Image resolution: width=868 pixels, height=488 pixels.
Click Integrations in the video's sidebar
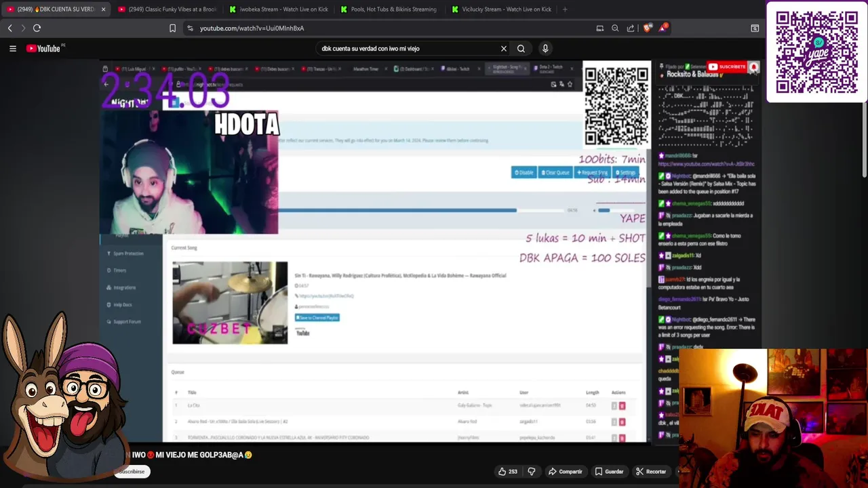(x=124, y=287)
